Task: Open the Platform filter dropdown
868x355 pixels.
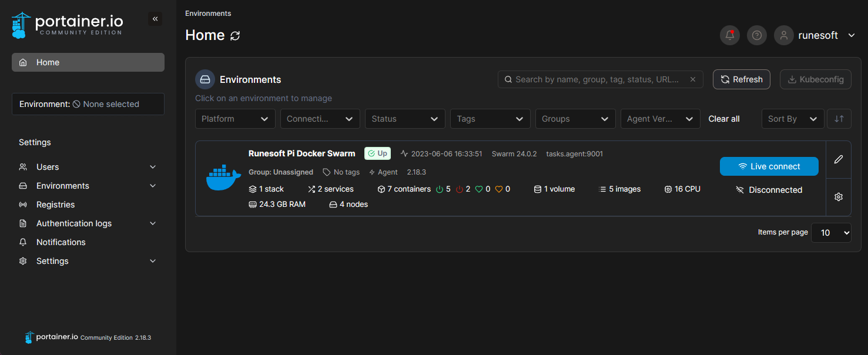Action: (235, 119)
